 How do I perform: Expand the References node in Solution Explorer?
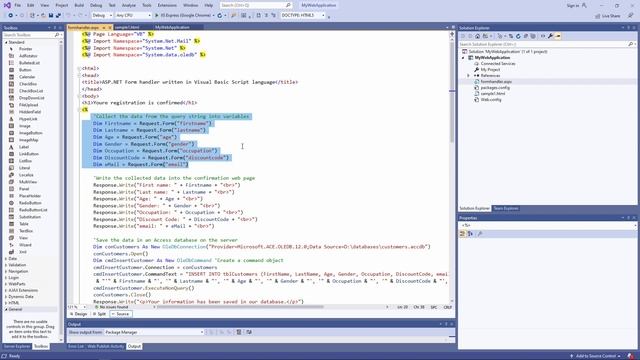coord(468,76)
